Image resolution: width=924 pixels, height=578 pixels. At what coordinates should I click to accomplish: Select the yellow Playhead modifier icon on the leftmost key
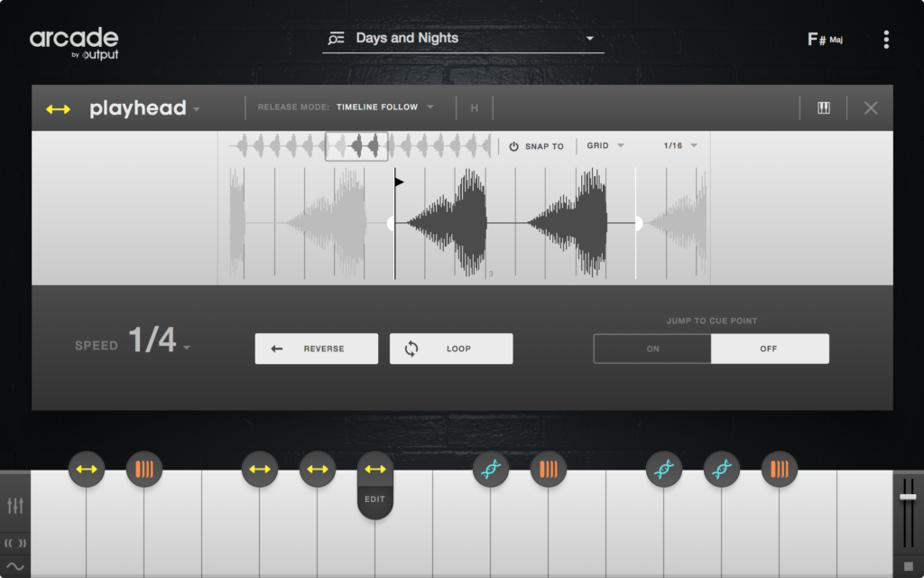pyautogui.click(x=87, y=469)
